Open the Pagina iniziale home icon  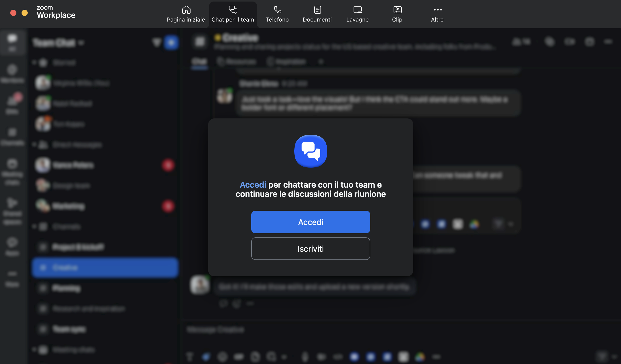tap(186, 14)
